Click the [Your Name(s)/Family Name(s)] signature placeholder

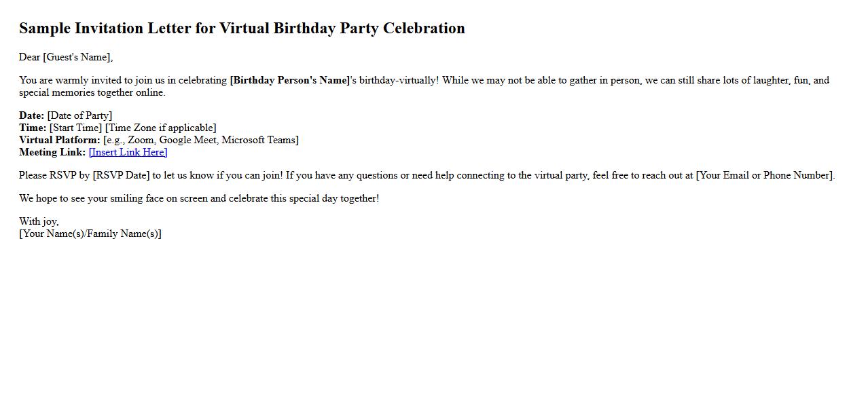90,234
